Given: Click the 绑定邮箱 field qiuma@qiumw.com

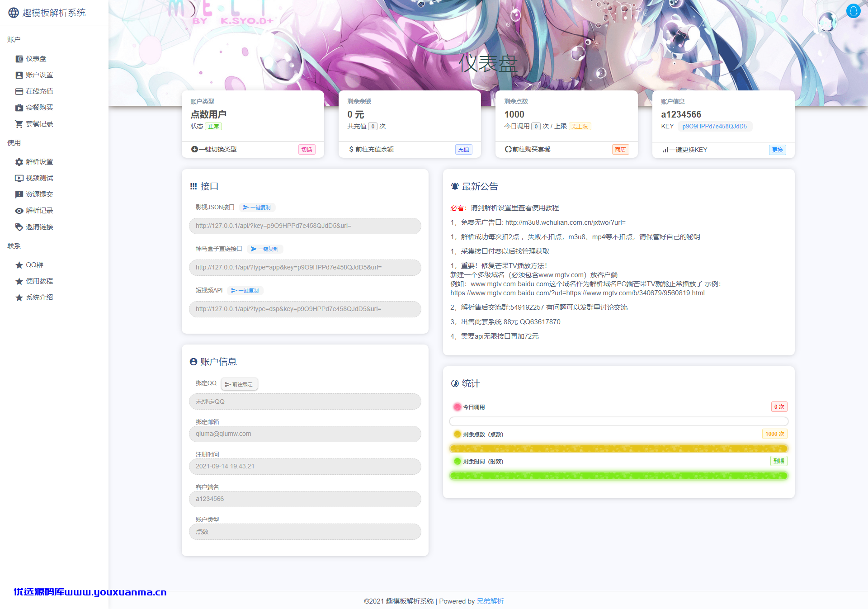Looking at the screenshot, I should click(x=305, y=434).
